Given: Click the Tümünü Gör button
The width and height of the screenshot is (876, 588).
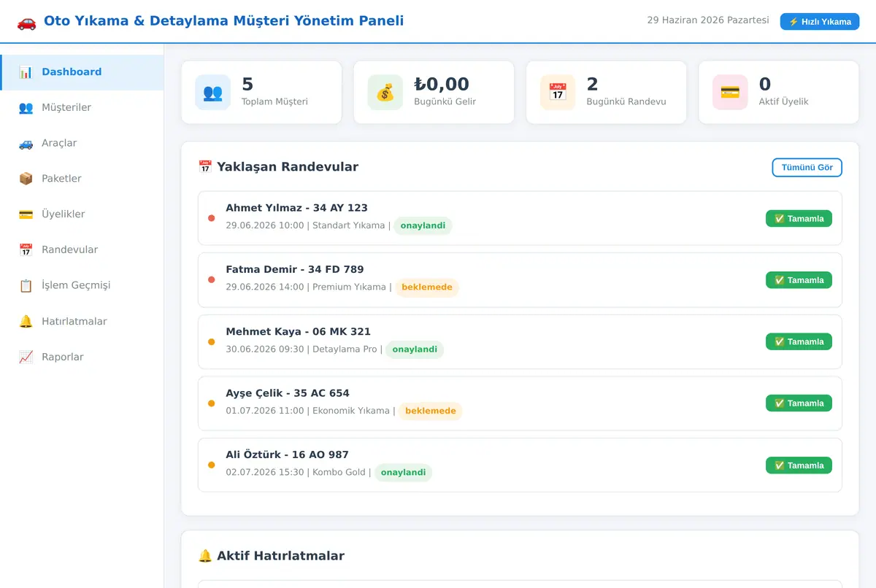Looking at the screenshot, I should point(807,168).
